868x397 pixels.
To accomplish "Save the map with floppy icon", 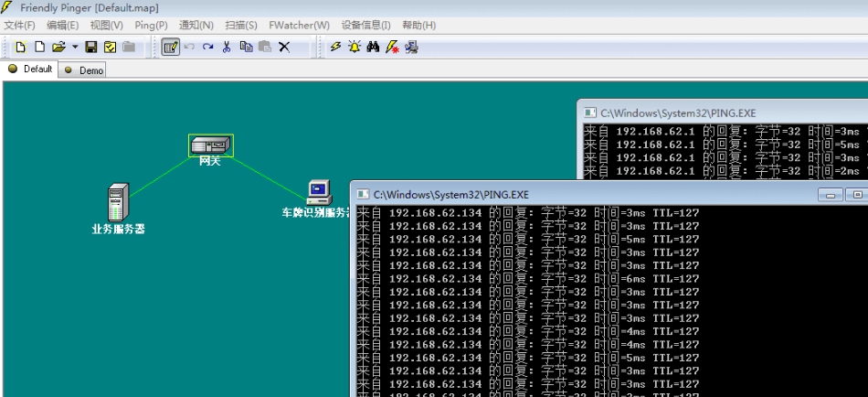I will (x=91, y=47).
